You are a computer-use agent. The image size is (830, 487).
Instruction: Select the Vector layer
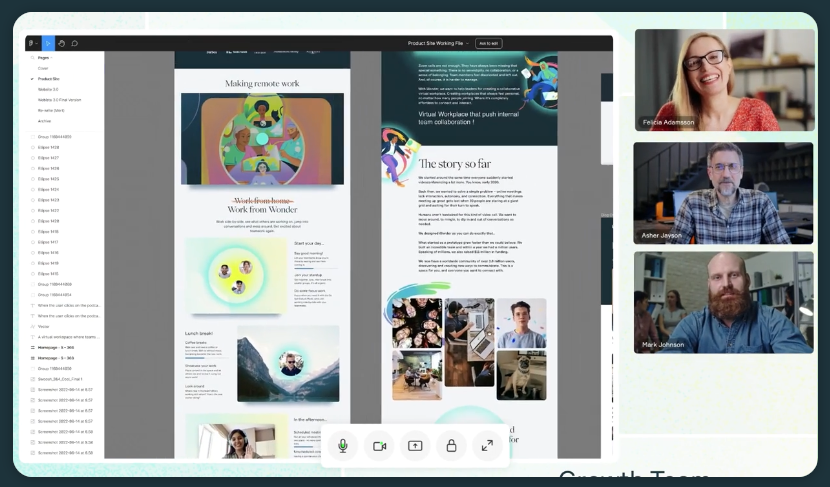pyautogui.click(x=43, y=326)
